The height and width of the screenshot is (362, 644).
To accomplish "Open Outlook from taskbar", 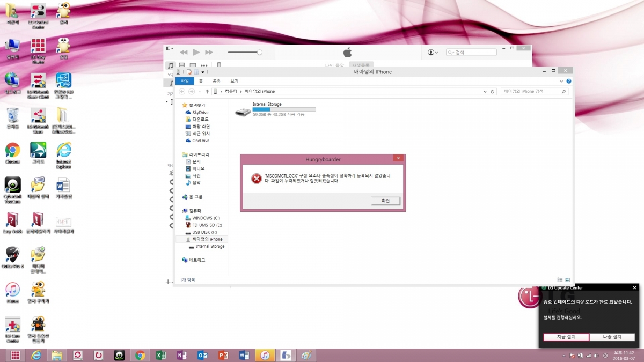I will coord(202,355).
